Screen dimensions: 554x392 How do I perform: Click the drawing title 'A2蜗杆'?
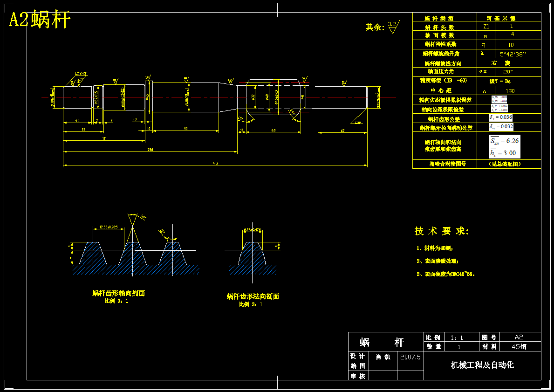coord(40,20)
